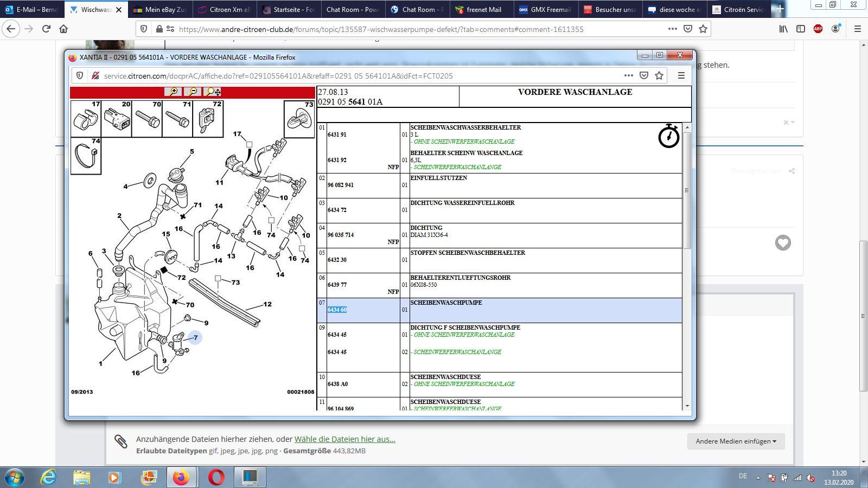Open the popup window hamburger menu

coord(681,75)
